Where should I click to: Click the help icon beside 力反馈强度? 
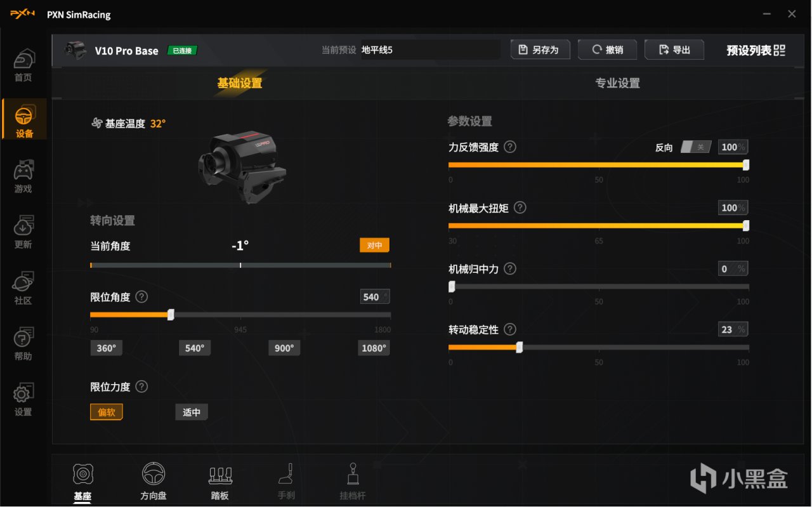tap(510, 147)
